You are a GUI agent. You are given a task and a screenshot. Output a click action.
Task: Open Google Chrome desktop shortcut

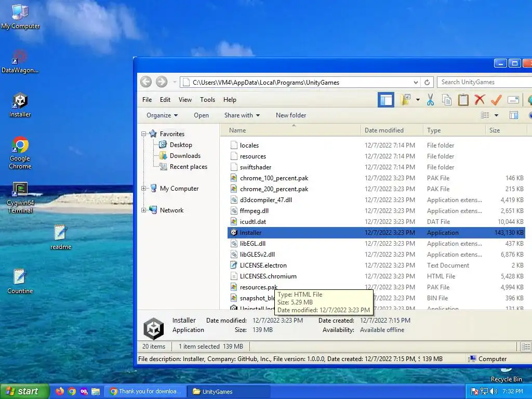pyautogui.click(x=20, y=153)
